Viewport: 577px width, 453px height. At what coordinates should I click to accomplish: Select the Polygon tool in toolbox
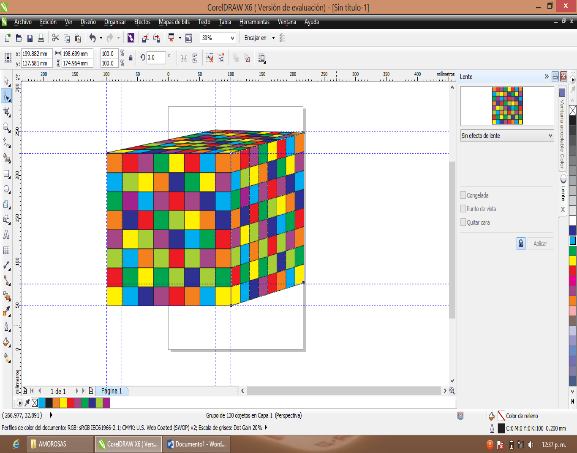coord(7,204)
